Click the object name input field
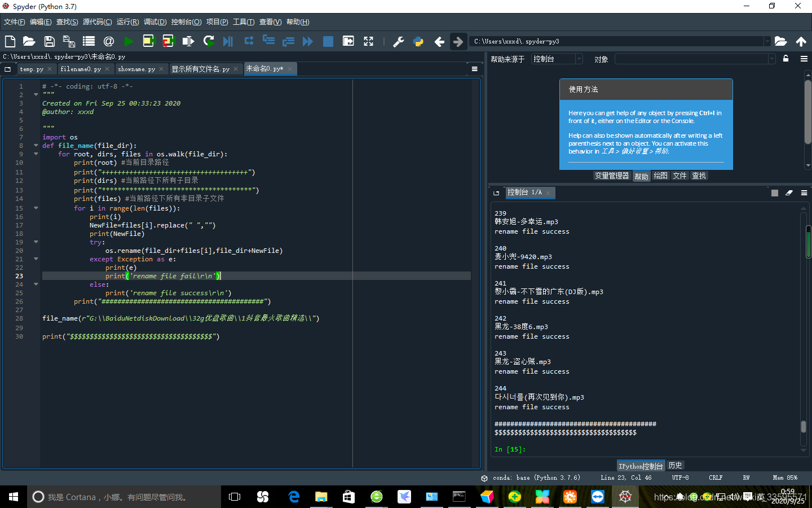This screenshot has width=812, height=508. 691,59
